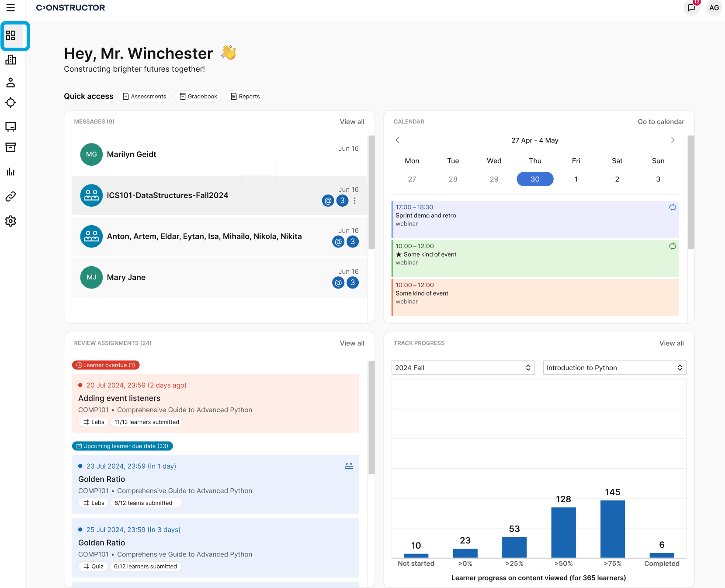This screenshot has height=588, width=725.
Task: Click the Messages panel scrollbar
Action: click(371, 192)
